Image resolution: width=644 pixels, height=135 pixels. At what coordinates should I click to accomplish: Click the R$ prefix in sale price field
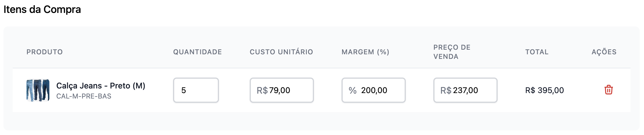click(x=446, y=90)
